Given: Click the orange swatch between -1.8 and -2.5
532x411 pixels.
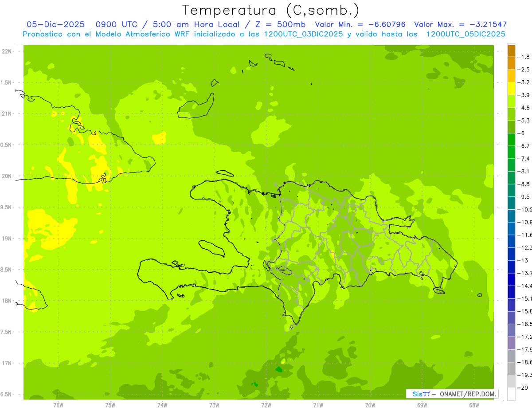Looking at the screenshot, I should click(x=511, y=63).
